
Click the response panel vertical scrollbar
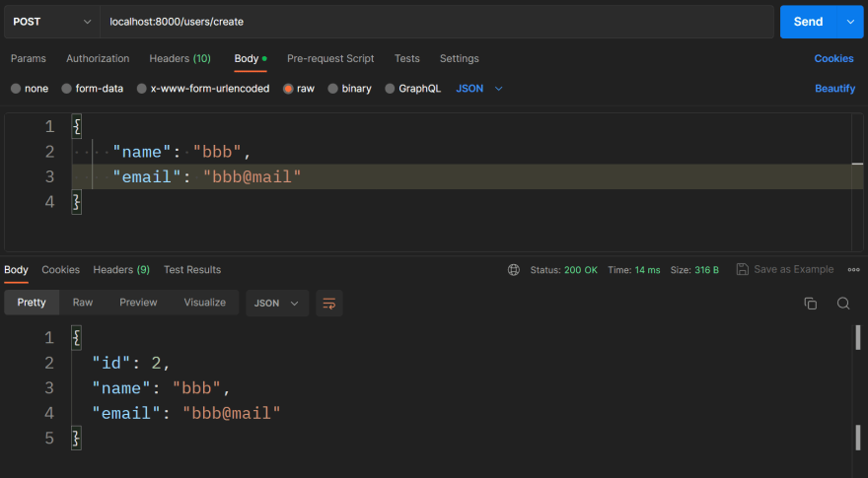pyautogui.click(x=858, y=387)
